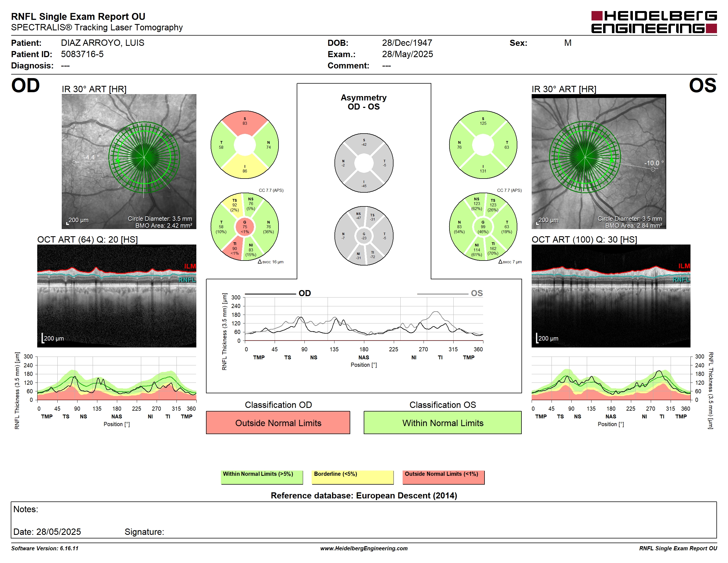Select the 'Within Normal Limits' OS classification box
728x563 pixels.
click(443, 423)
